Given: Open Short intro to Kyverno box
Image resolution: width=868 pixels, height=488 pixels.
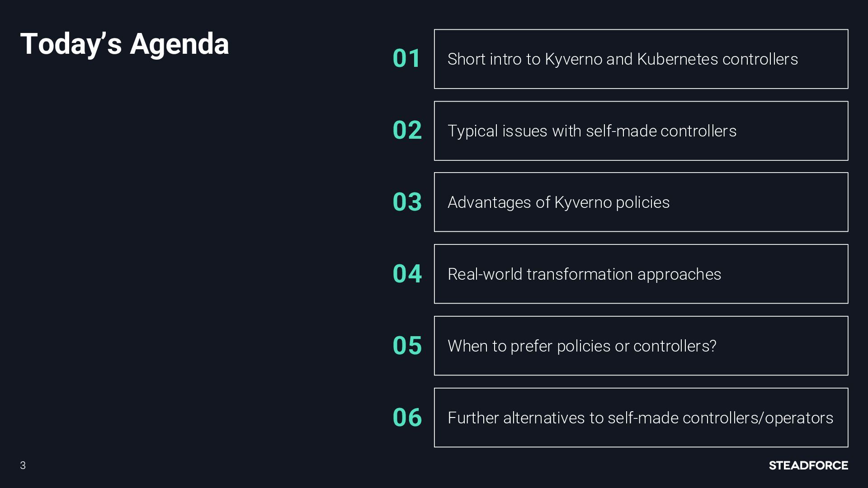Looking at the screenshot, I should [641, 59].
